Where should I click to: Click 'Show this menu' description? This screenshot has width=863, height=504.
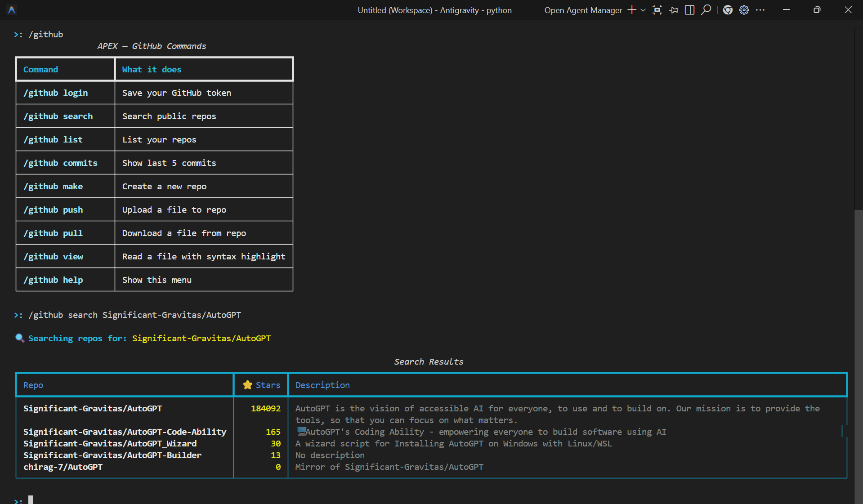pyautogui.click(x=157, y=280)
